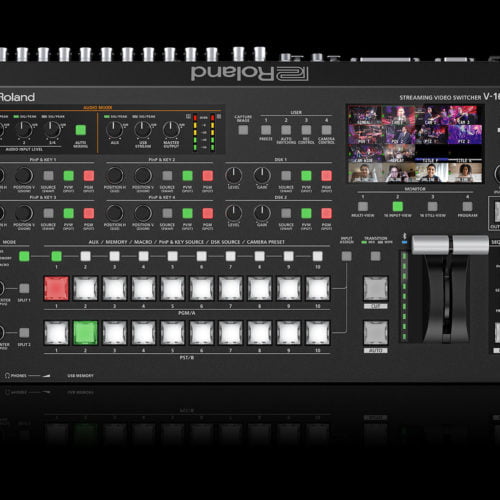Push the PGM/A row button 10
Viewport: 500px width, 500px height.
point(318,288)
